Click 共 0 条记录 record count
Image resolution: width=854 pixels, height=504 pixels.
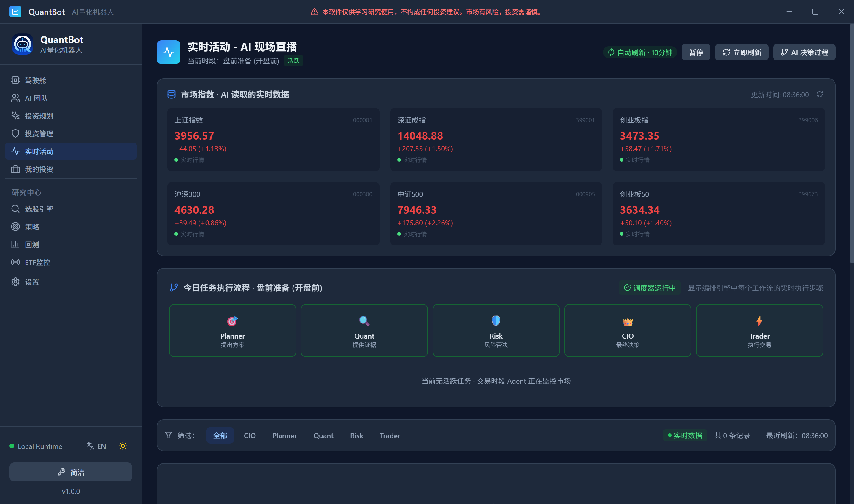tap(732, 436)
